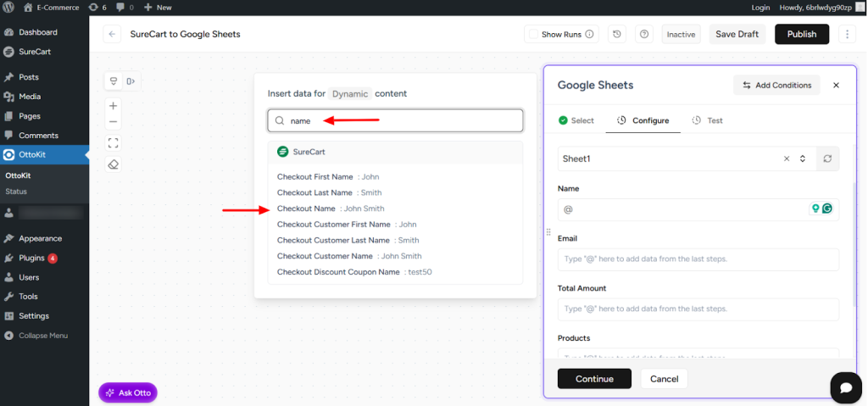This screenshot has height=406, width=868.
Task: Enable the Show Runs checkbox
Action: click(x=532, y=34)
